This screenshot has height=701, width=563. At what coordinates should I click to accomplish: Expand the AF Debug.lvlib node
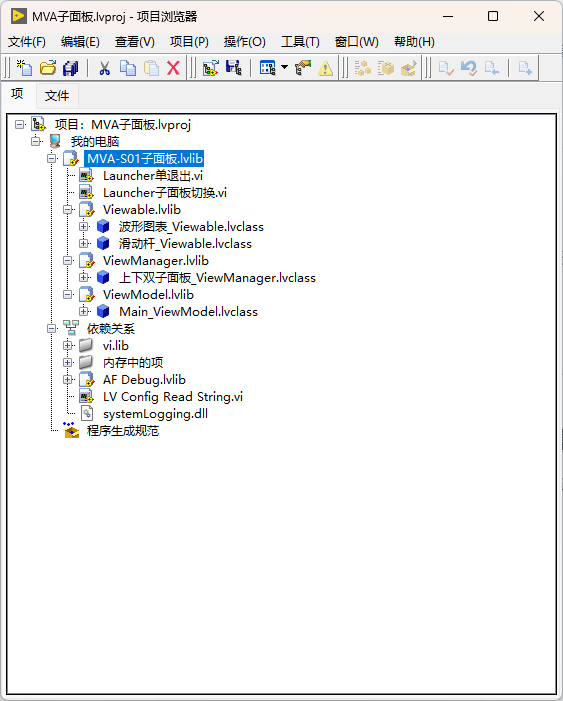pos(68,380)
